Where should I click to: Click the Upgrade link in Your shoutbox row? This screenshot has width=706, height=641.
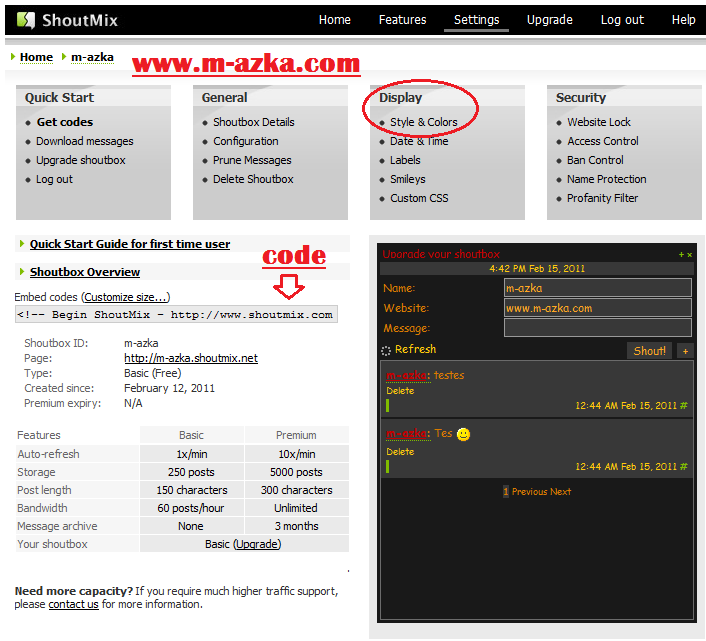[257, 544]
